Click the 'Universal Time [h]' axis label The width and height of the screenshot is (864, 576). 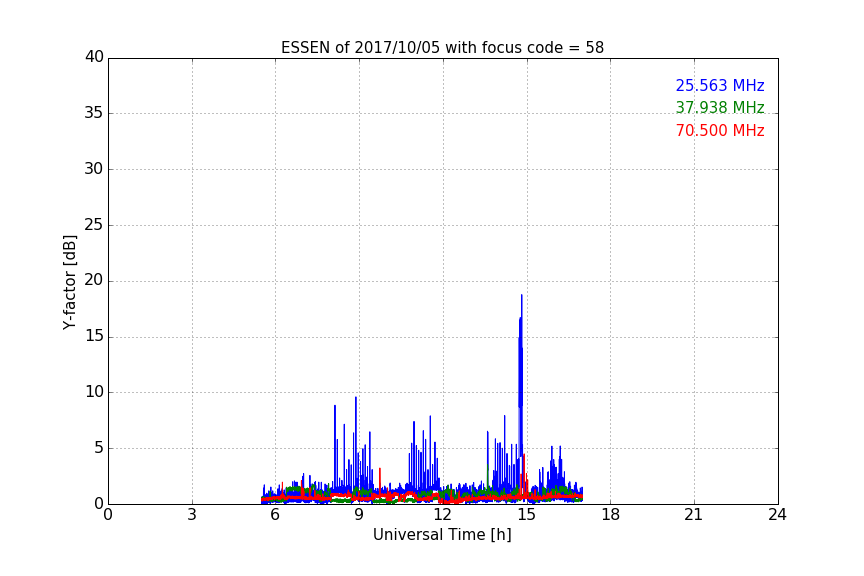442,535
